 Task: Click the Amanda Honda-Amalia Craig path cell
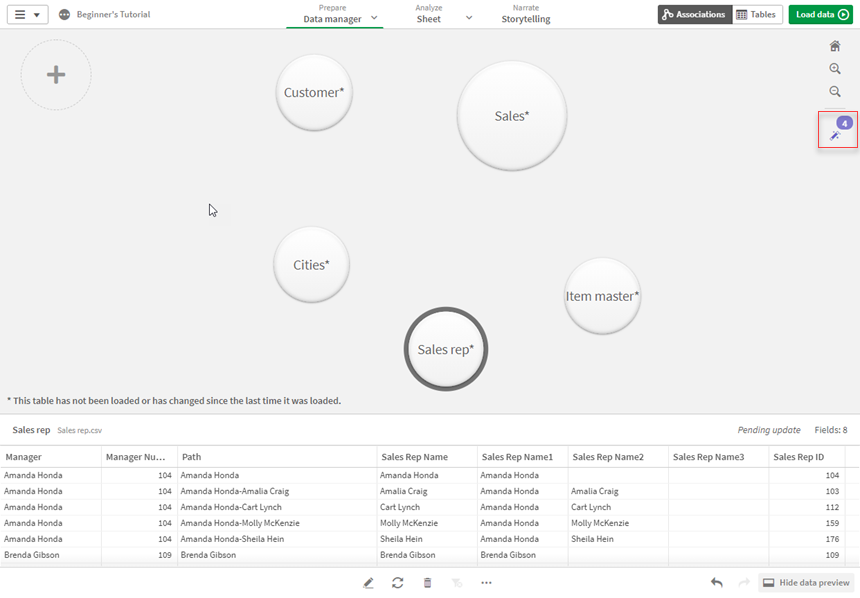(277, 491)
